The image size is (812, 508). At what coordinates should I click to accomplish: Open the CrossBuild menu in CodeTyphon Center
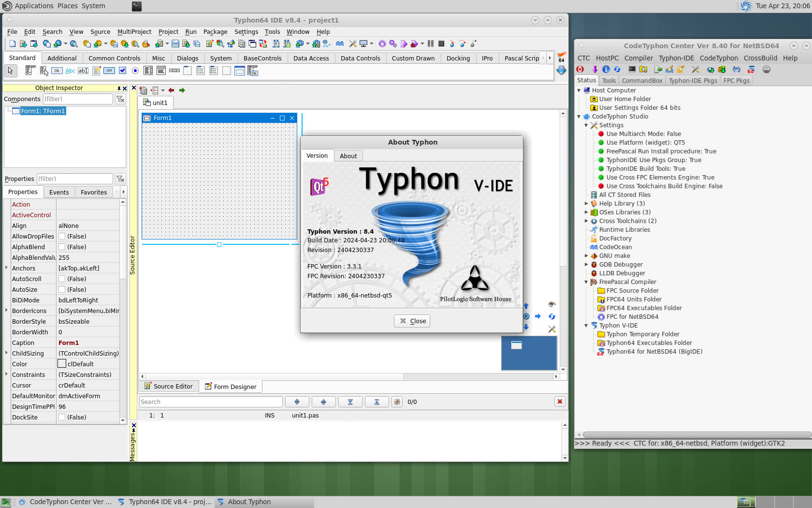pyautogui.click(x=760, y=58)
